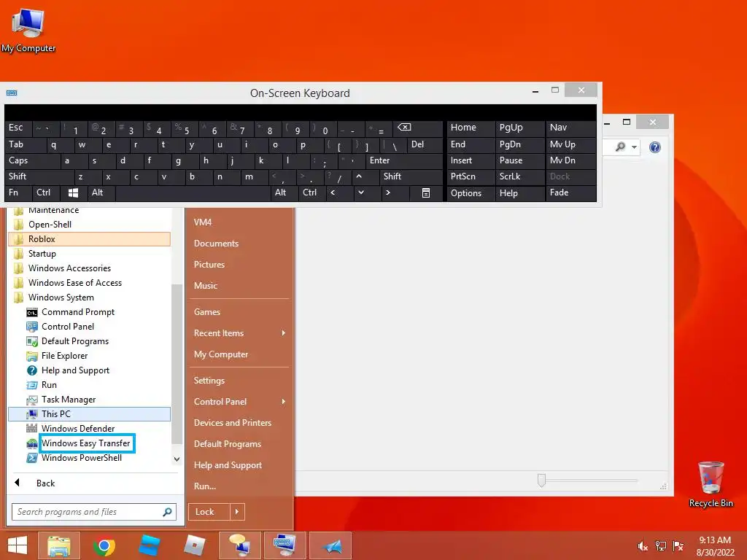Open the network tray icon
This screenshot has width=747, height=560.
tap(660, 546)
